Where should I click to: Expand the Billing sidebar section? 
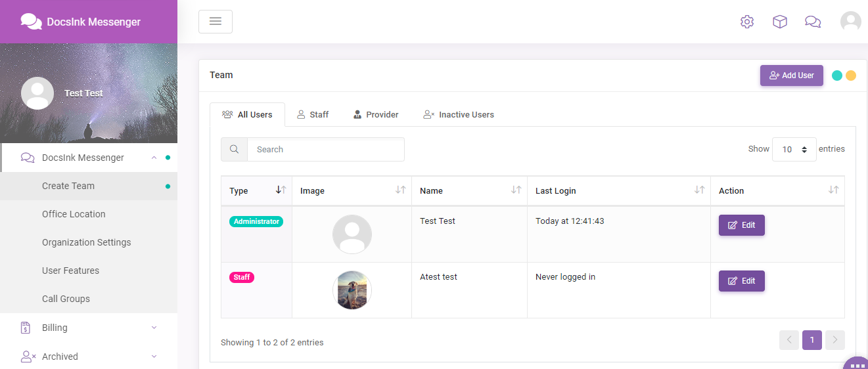click(x=89, y=328)
